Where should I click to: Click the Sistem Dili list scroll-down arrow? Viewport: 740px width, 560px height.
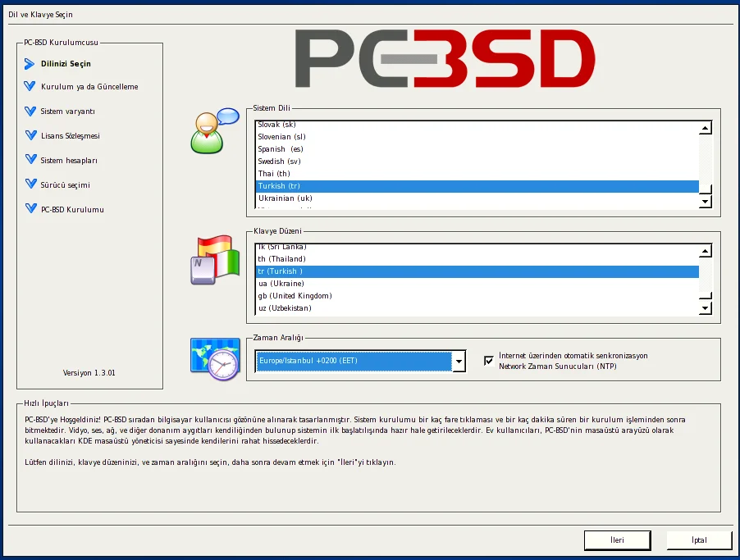(x=705, y=202)
